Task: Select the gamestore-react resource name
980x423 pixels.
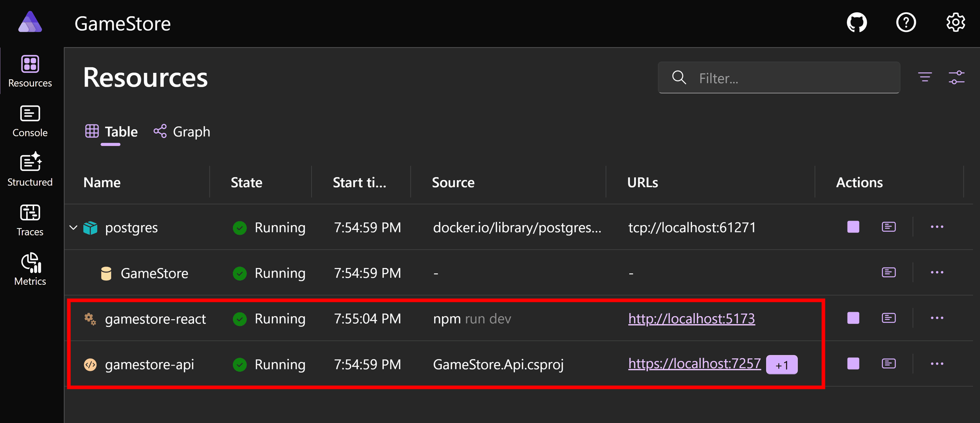Action: pyautogui.click(x=156, y=319)
